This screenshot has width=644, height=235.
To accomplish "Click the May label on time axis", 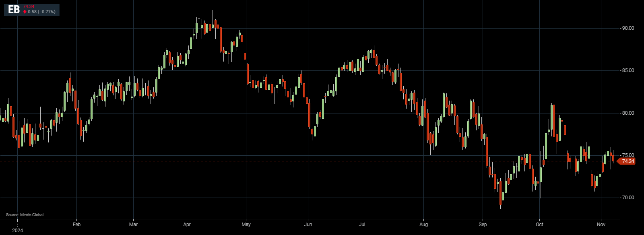I will point(246,225).
